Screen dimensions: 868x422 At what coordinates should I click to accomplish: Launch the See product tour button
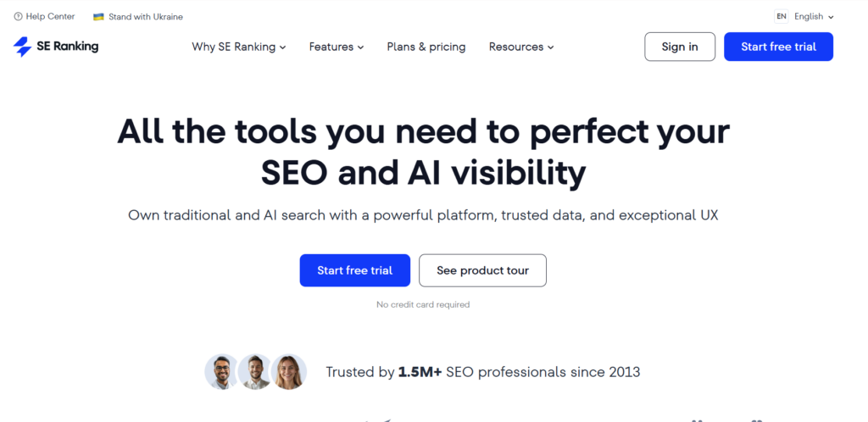pos(482,270)
